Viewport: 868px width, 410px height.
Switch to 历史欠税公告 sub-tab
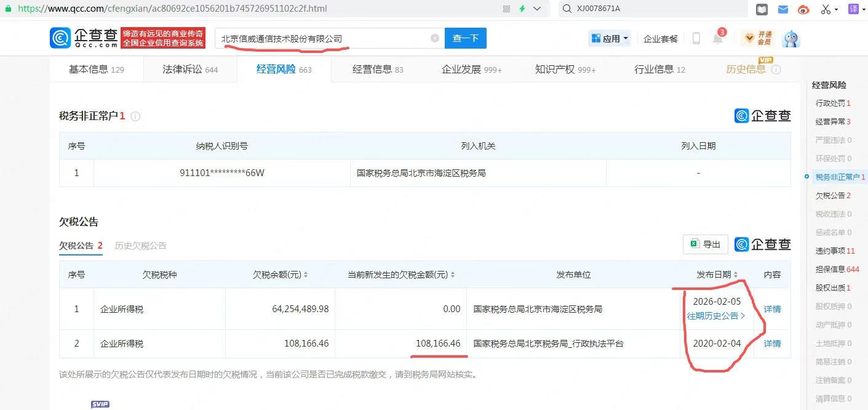point(140,246)
